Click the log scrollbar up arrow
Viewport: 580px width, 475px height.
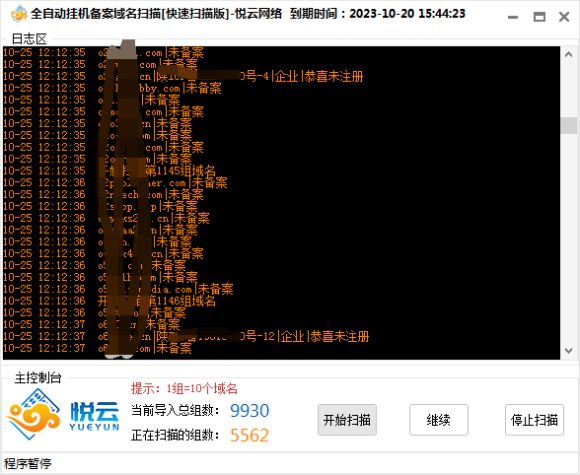point(569,55)
